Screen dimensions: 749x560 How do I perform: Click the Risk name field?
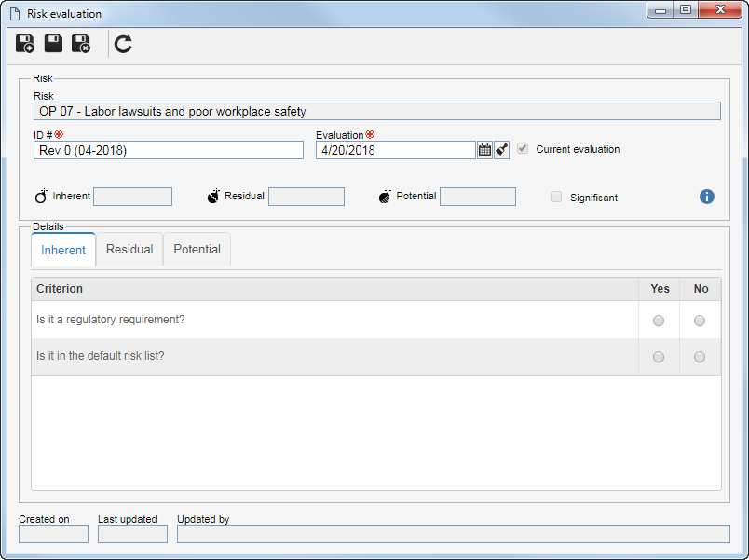point(377,111)
